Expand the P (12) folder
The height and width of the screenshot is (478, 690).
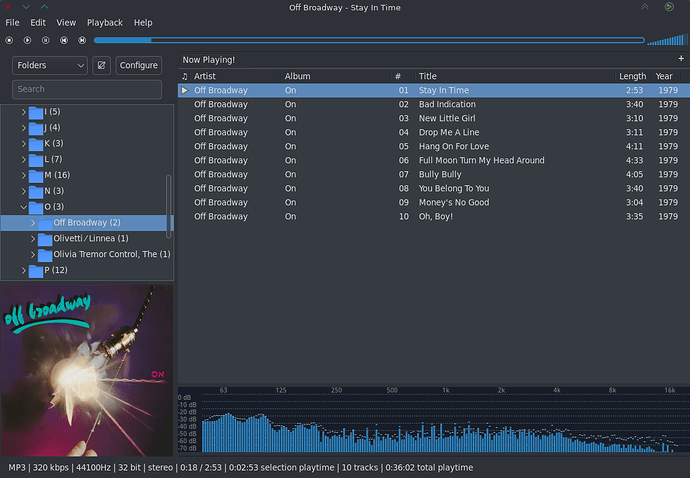[24, 270]
